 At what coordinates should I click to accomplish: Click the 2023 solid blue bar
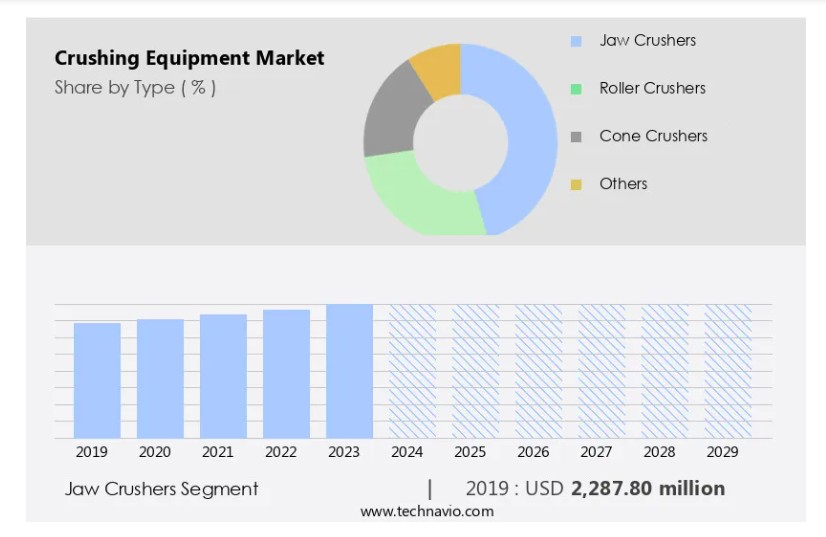point(349,371)
